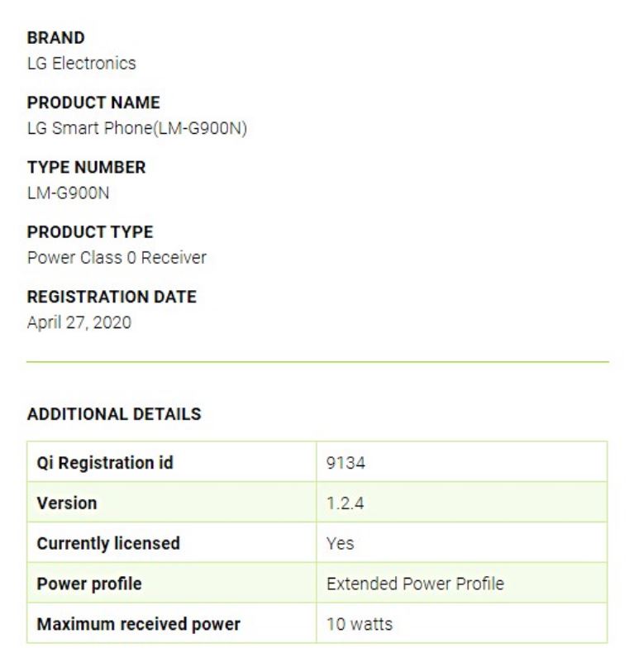The height and width of the screenshot is (672, 634).
Task: Select the Yes licensed value
Action: pyautogui.click(x=341, y=543)
